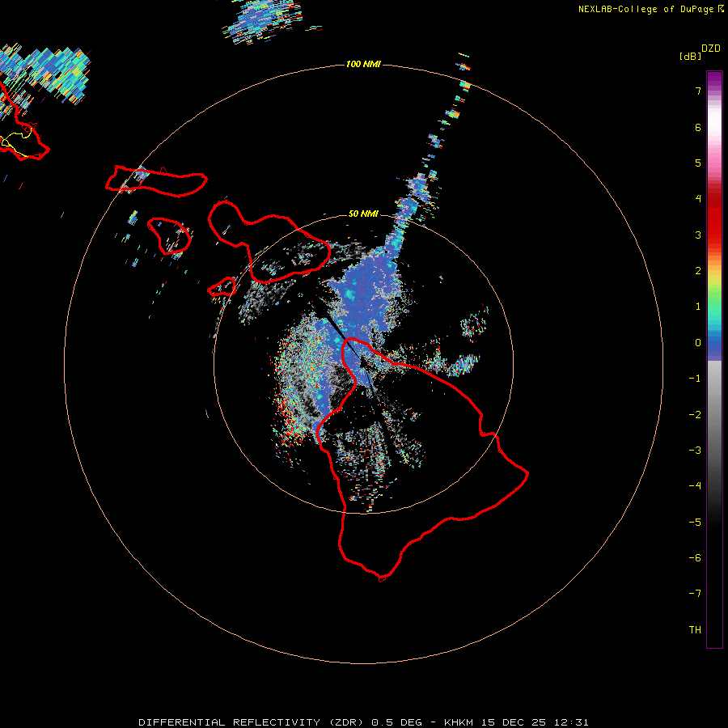Select the 3 value on the dB scale
The height and width of the screenshot is (728, 728).
[698, 235]
